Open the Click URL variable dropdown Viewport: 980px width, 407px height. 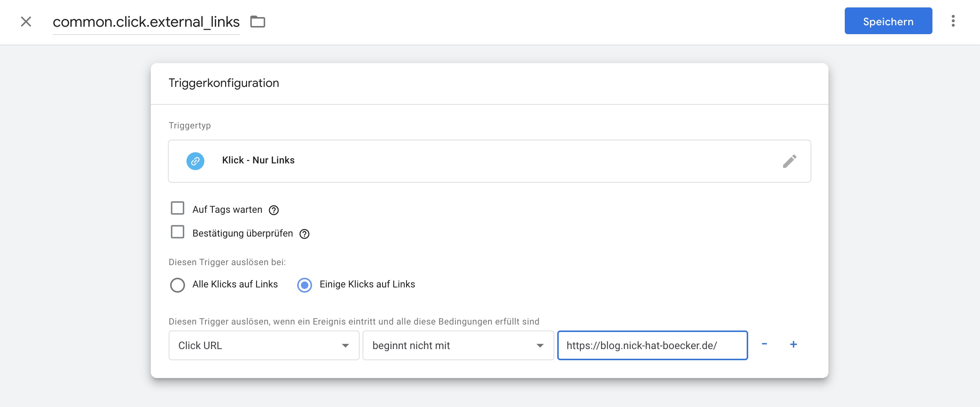264,345
